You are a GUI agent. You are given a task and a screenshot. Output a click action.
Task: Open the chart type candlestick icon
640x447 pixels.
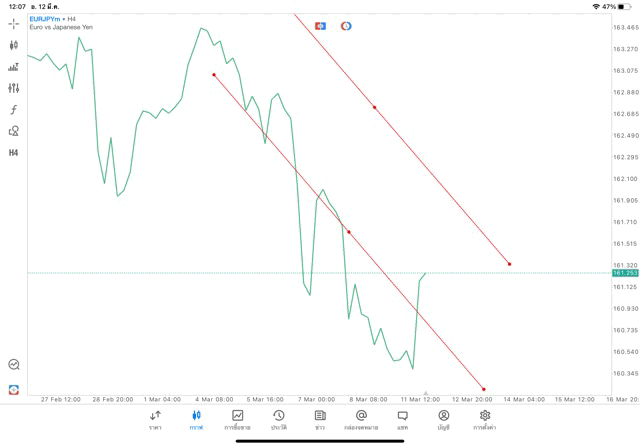[x=13, y=45]
